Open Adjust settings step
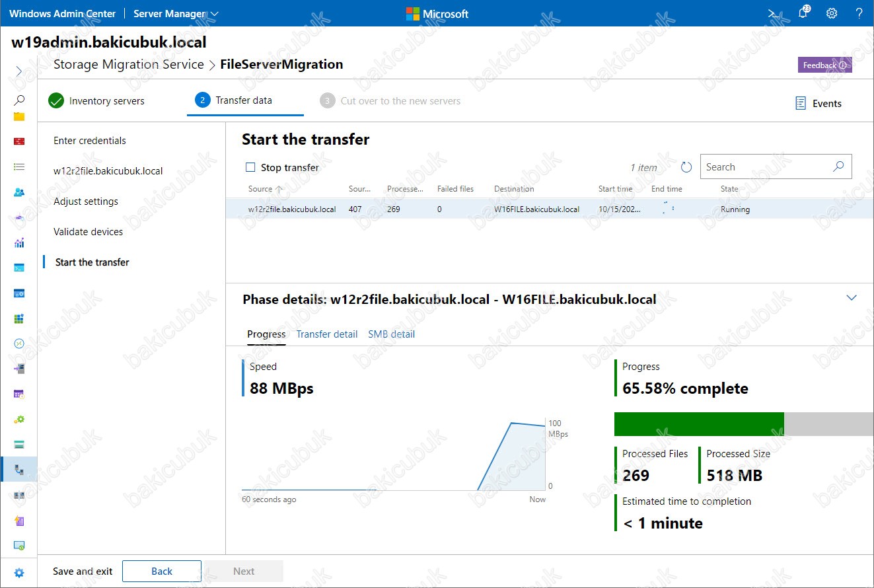The image size is (874, 588). [86, 202]
